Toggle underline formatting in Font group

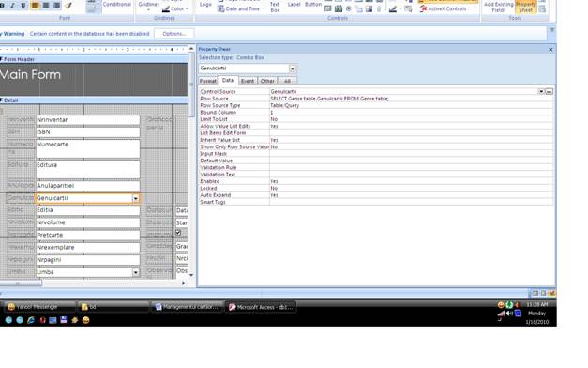[23, 6]
